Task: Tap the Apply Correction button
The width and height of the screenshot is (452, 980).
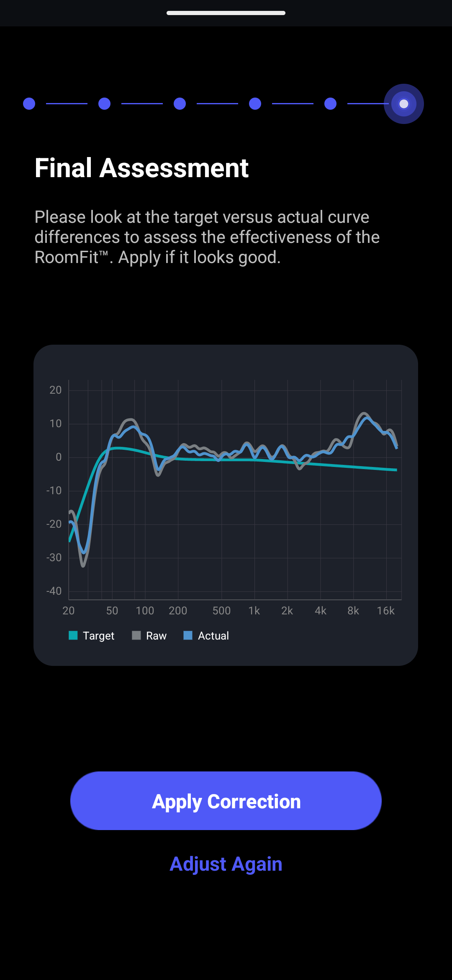Action: coord(226,801)
